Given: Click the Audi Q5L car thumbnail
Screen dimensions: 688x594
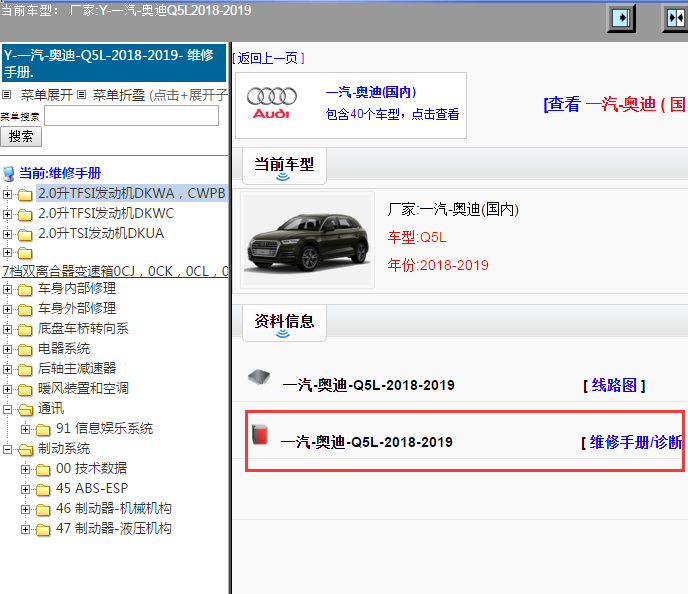Looking at the screenshot, I should [308, 240].
